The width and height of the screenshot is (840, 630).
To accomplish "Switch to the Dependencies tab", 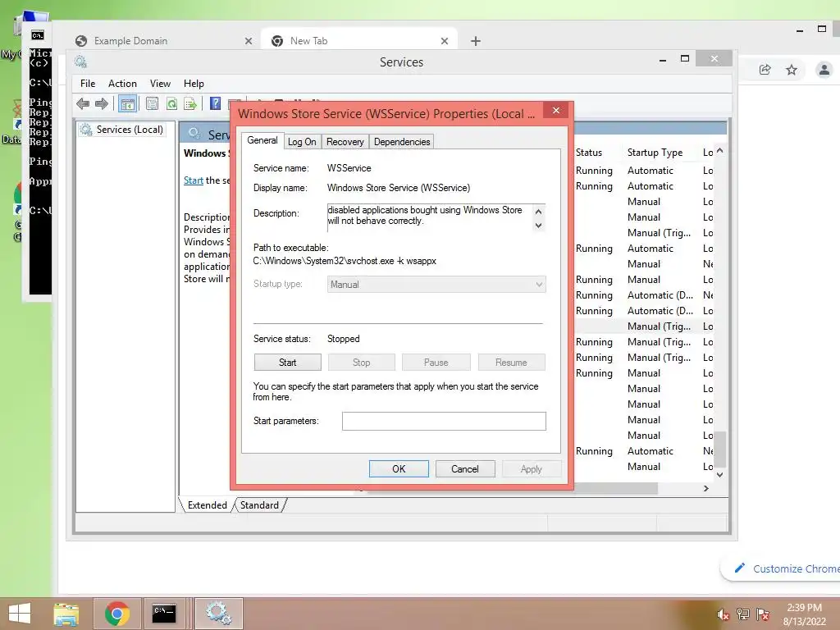I will point(402,142).
